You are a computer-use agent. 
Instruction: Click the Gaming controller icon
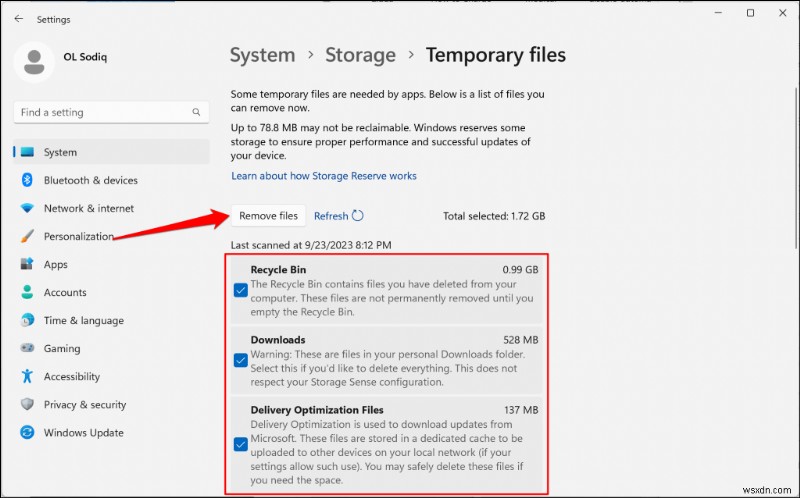point(27,348)
